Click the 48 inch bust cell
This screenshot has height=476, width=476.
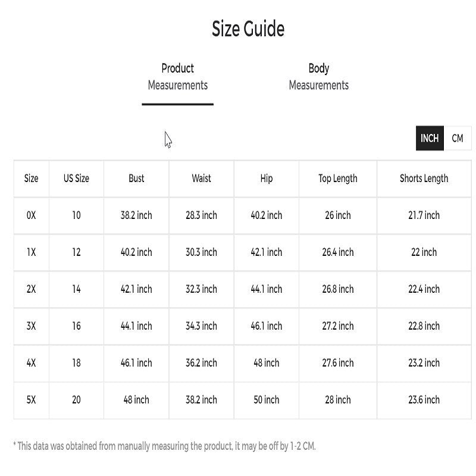click(136, 400)
